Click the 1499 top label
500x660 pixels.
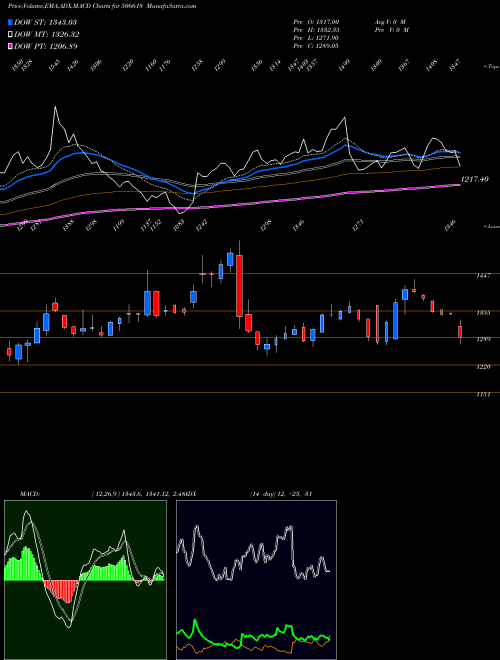tap(344, 65)
